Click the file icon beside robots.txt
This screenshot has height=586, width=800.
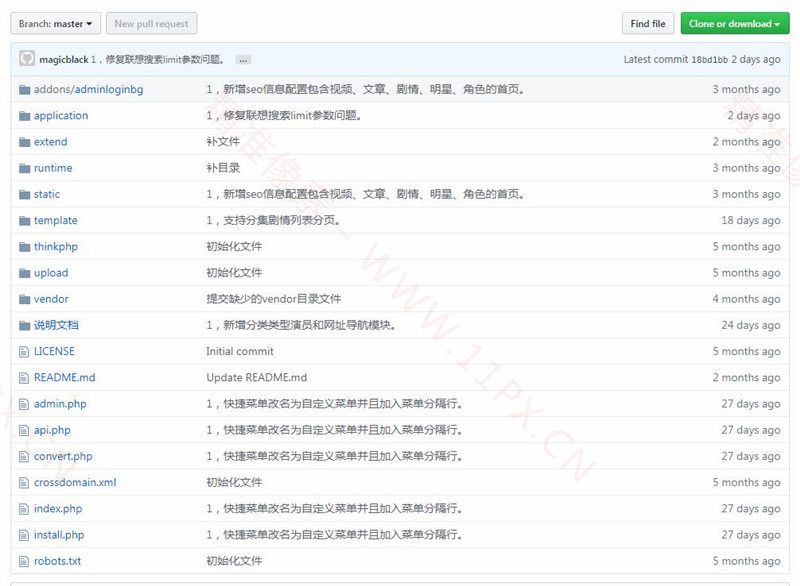[24, 562]
